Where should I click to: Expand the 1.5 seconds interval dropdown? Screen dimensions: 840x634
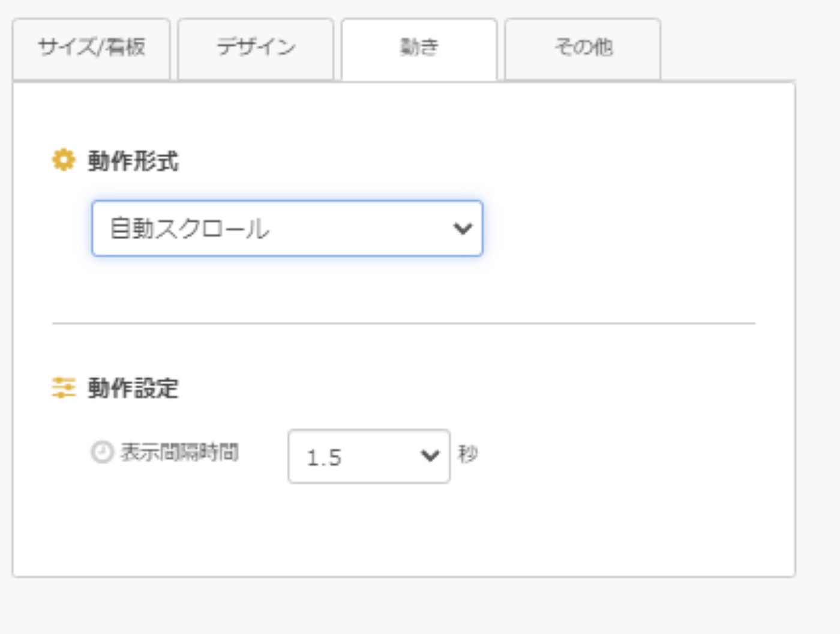coord(369,456)
